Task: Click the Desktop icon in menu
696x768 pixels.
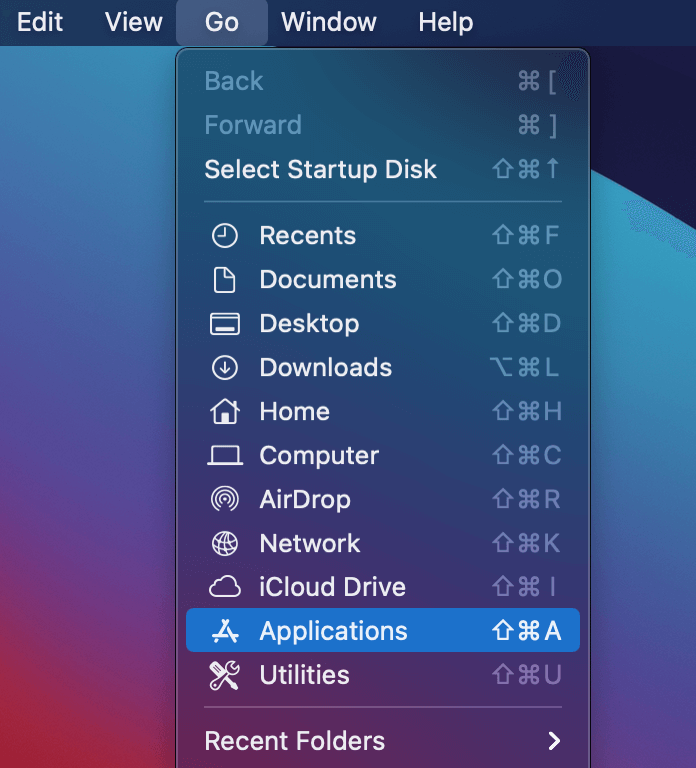Action: [x=225, y=324]
